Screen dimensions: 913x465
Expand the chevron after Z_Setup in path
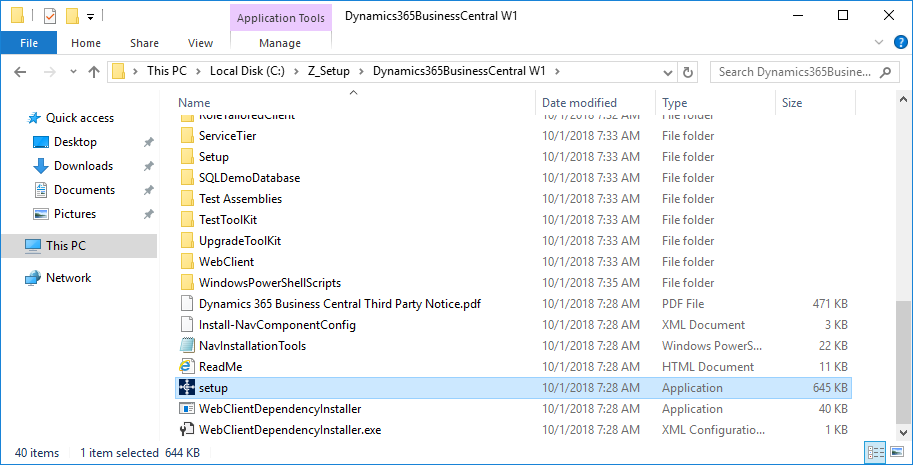click(361, 72)
